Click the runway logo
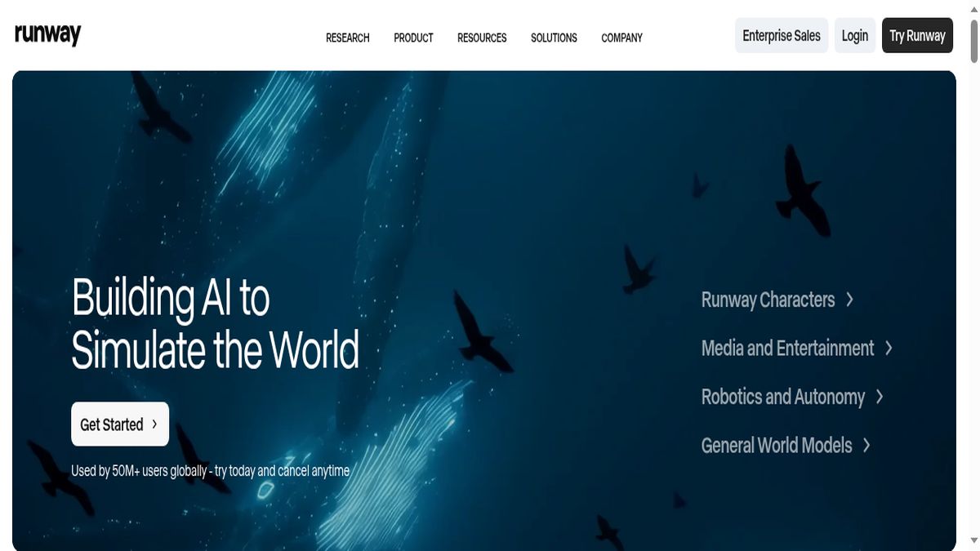 (x=47, y=35)
